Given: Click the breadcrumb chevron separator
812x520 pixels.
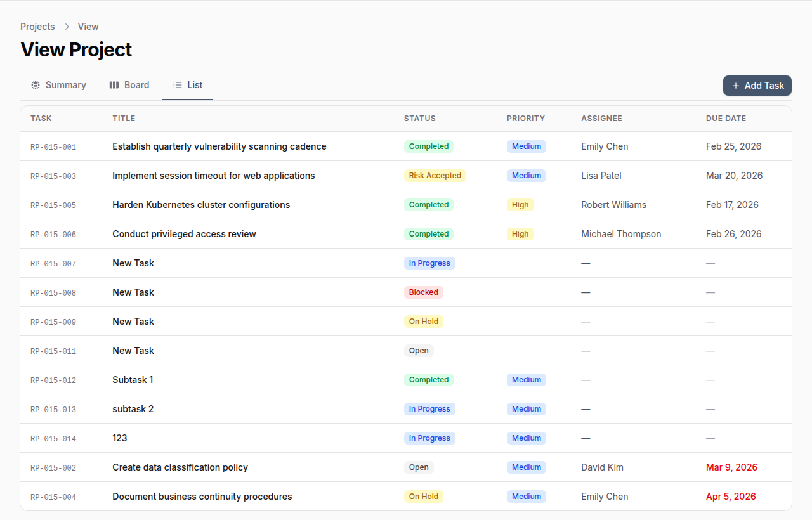Looking at the screenshot, I should (x=67, y=27).
